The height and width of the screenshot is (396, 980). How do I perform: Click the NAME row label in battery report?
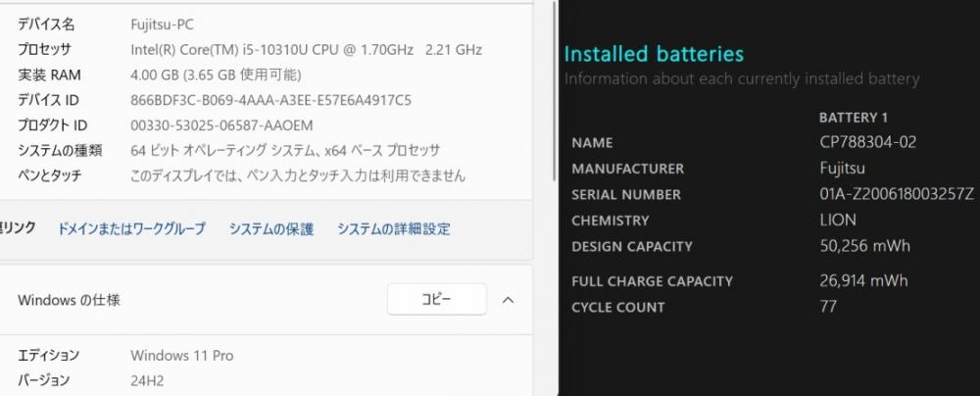coord(592,143)
